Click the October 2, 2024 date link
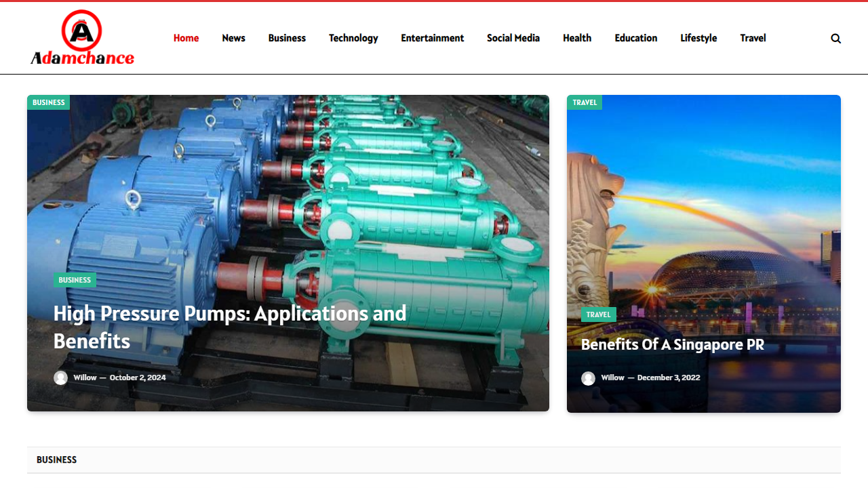This screenshot has height=488, width=868. click(138, 378)
